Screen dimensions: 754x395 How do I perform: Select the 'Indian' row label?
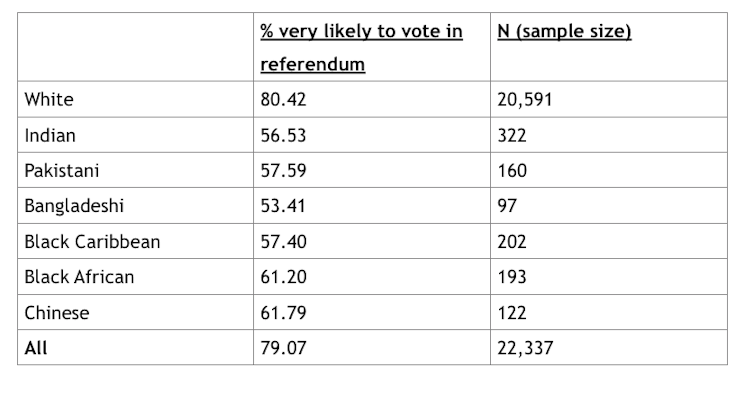click(x=50, y=135)
